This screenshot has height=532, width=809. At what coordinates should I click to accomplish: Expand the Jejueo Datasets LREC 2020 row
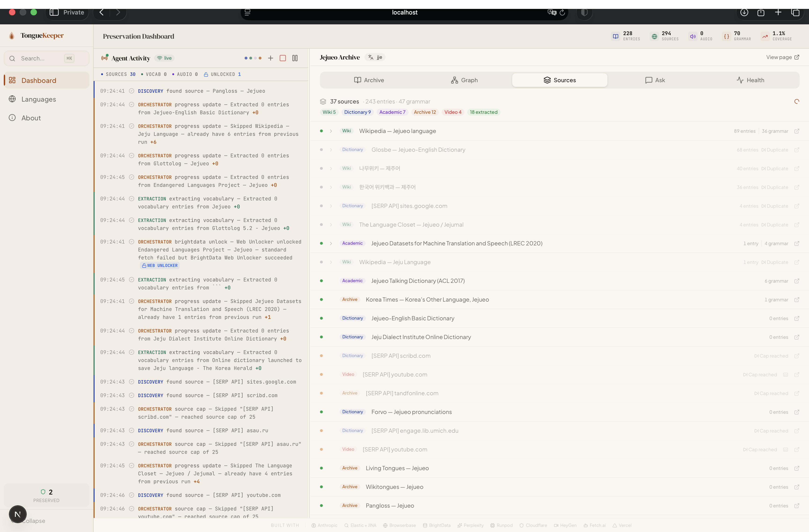click(331, 243)
